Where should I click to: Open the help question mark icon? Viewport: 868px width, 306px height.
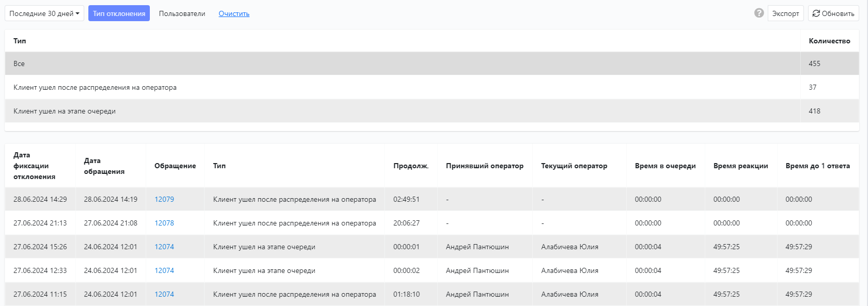(759, 13)
